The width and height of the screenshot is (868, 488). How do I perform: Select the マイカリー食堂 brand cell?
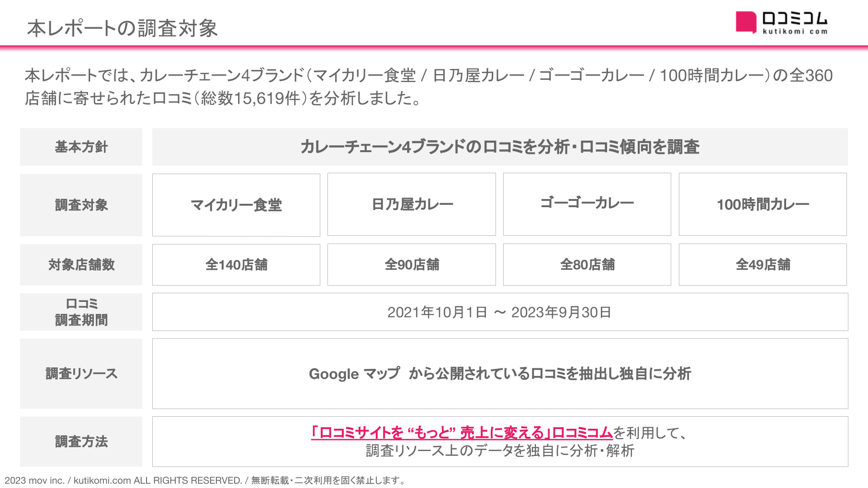pos(236,205)
